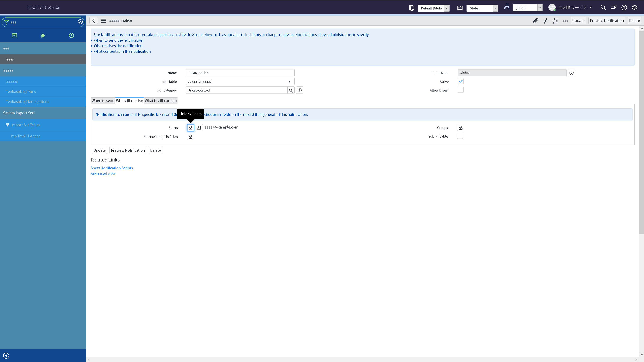Open the history clock icon

71,35
